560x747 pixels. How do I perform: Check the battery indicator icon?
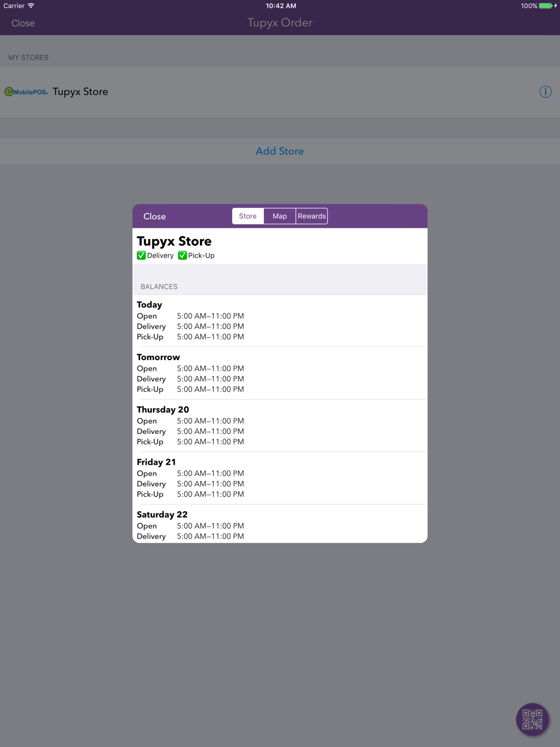click(x=546, y=6)
